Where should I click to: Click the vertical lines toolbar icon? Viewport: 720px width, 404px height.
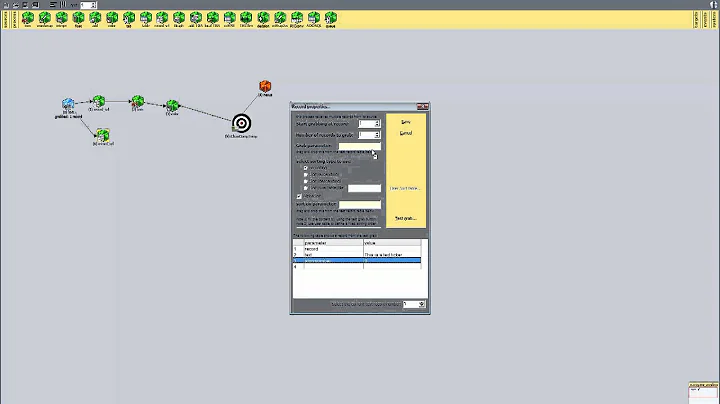pyautogui.click(x=63, y=5)
